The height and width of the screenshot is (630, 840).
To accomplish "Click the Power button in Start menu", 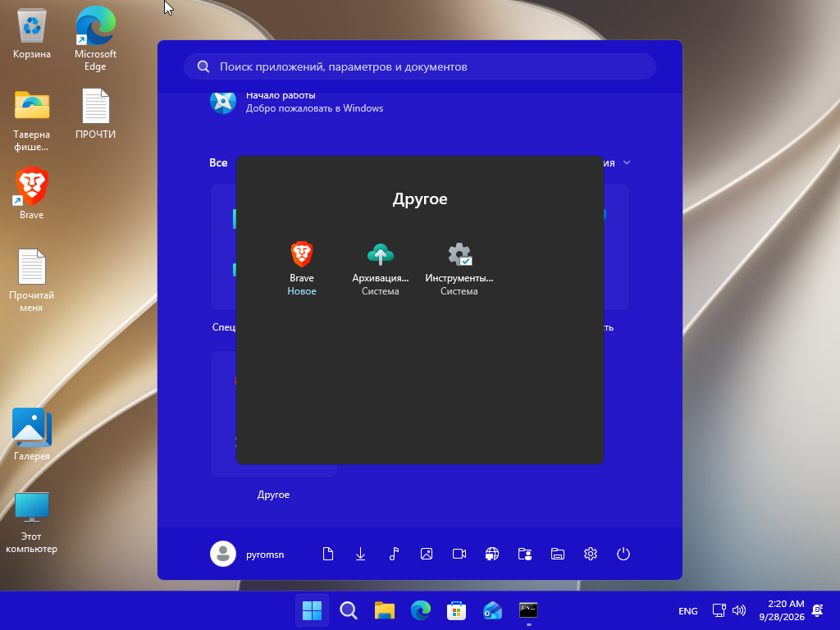I will (x=623, y=554).
